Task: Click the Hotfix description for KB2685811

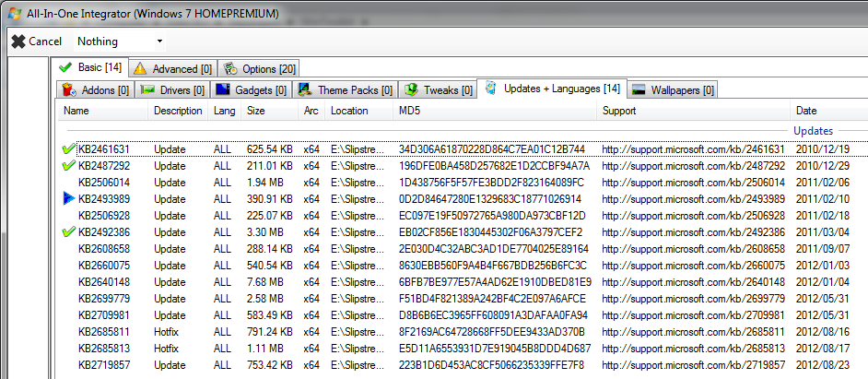Action: pos(167,332)
